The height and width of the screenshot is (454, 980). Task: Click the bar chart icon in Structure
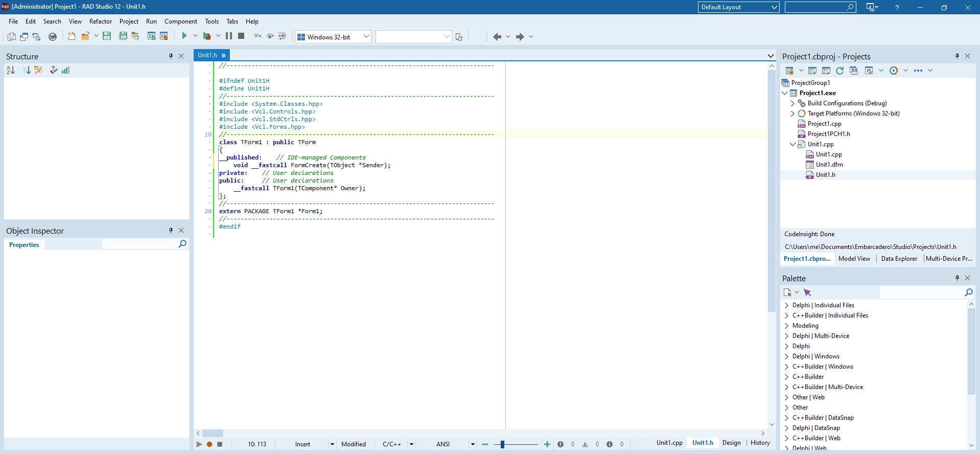coord(66,71)
